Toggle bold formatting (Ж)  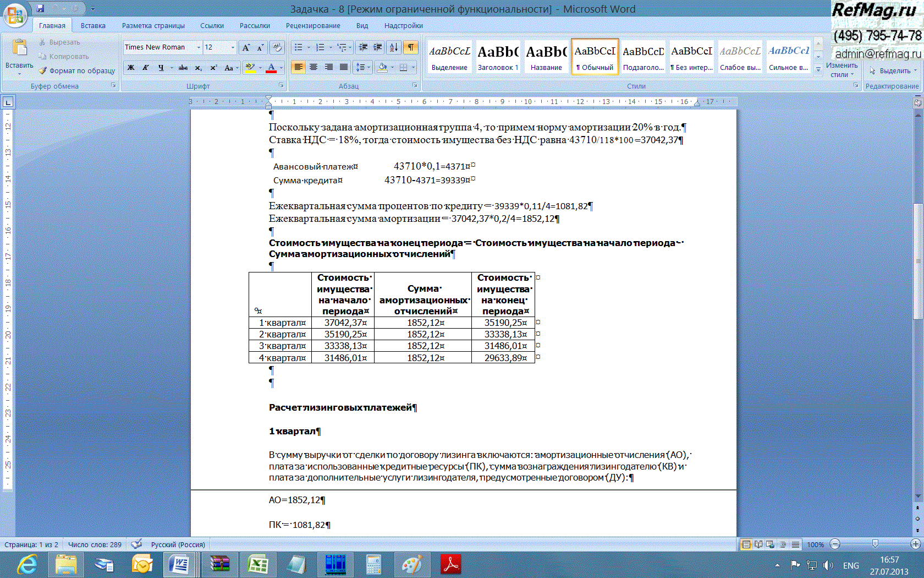point(131,68)
